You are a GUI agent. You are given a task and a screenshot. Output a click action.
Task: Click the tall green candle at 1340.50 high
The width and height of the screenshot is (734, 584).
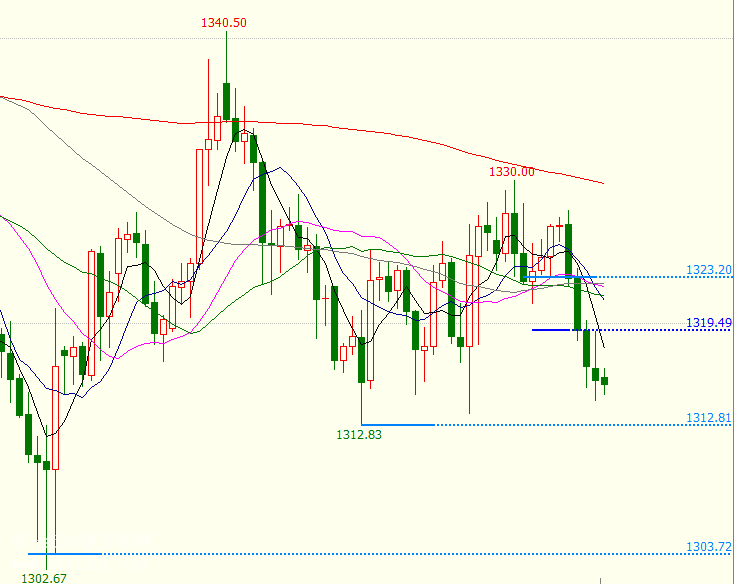[227, 101]
